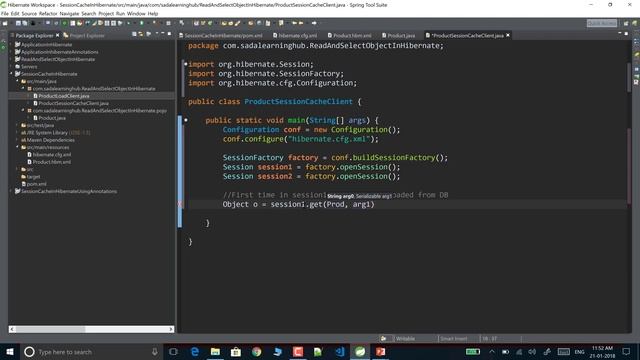Collapse the src/main/resources folder
The width and height of the screenshot is (640, 360).
[x=18, y=147]
